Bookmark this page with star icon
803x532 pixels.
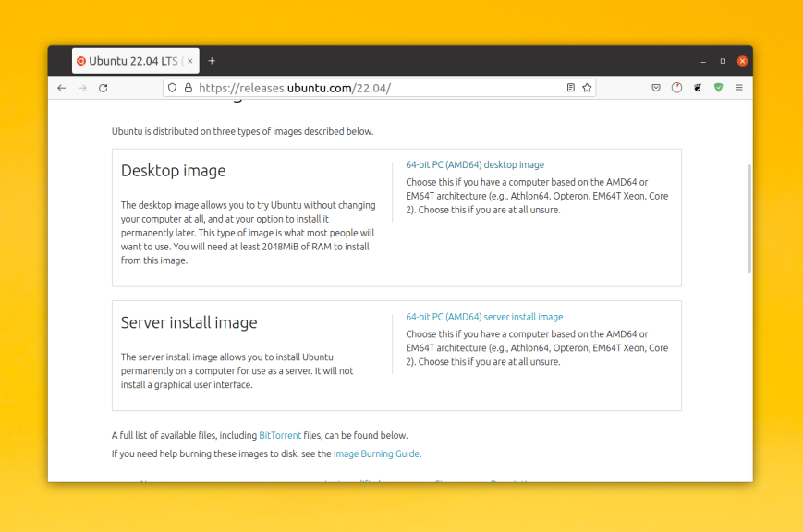pos(587,88)
